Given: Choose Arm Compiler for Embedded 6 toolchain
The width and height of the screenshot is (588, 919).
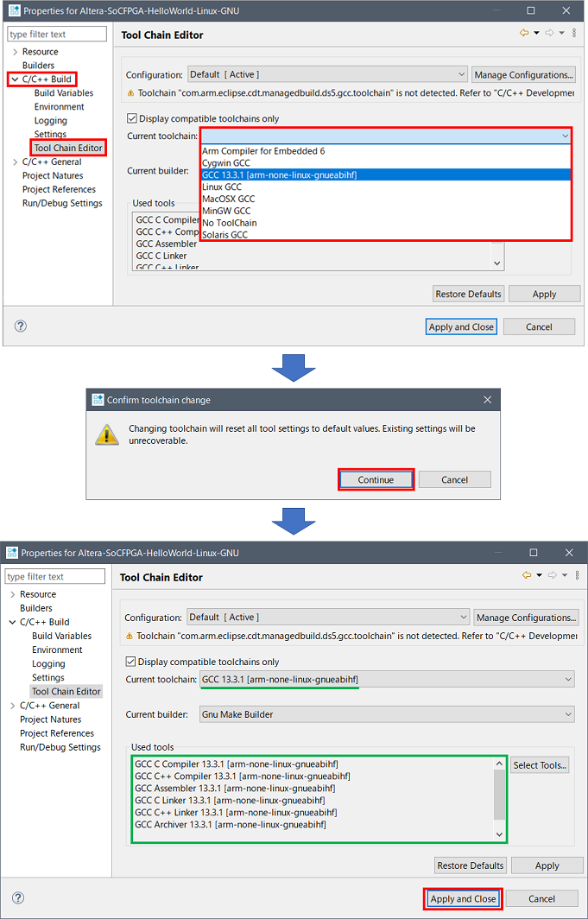Looking at the screenshot, I should [385, 150].
